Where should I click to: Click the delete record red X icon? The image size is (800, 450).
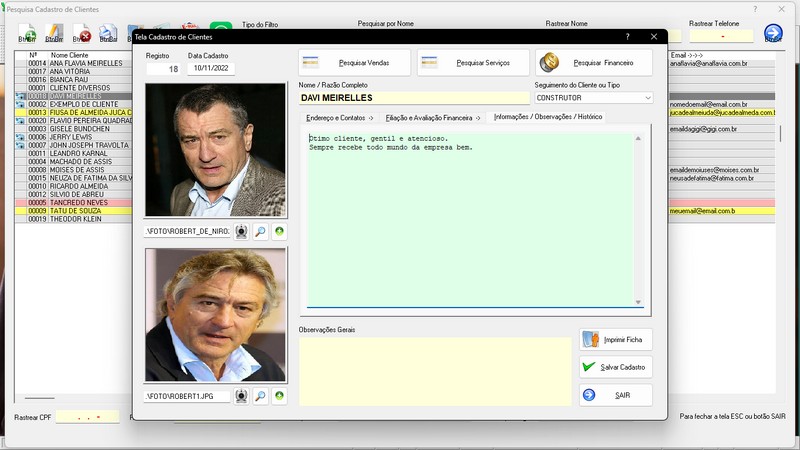tap(81, 33)
